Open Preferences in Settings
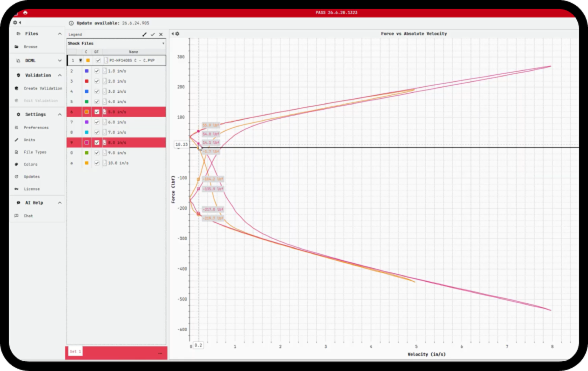This screenshot has height=371, width=588. (36, 128)
